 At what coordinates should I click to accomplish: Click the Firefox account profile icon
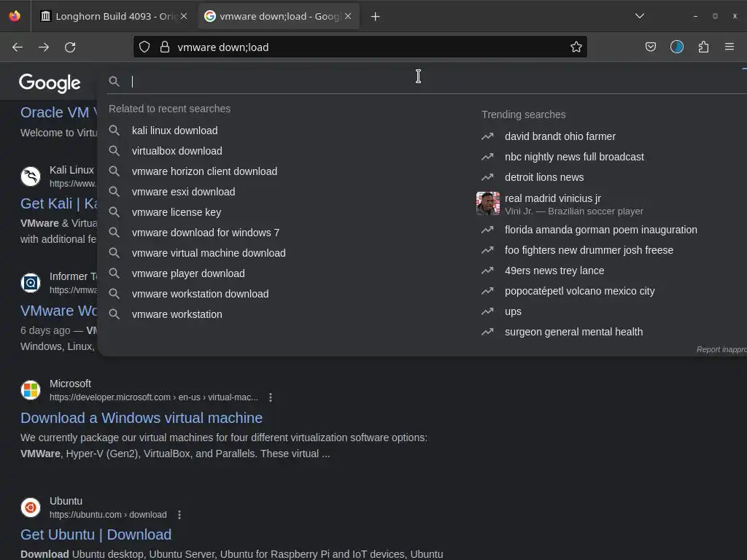(x=676, y=47)
